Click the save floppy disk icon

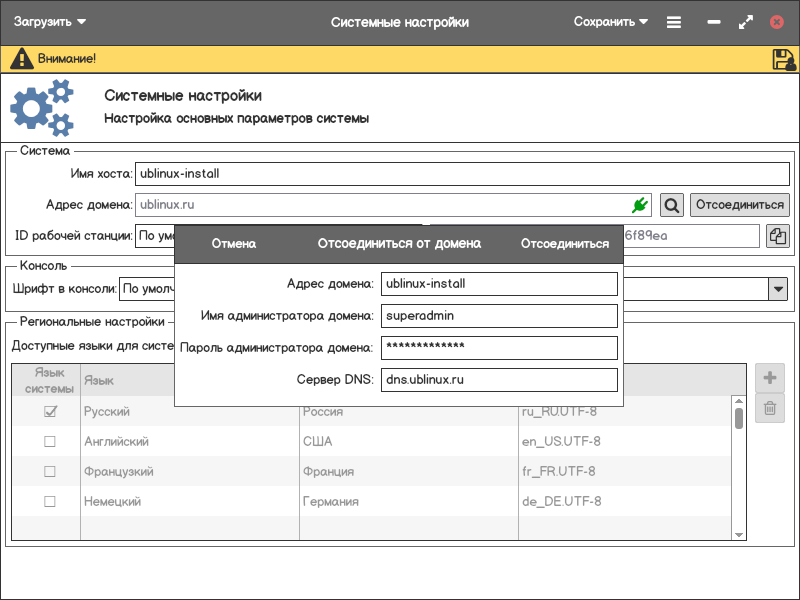[783, 59]
